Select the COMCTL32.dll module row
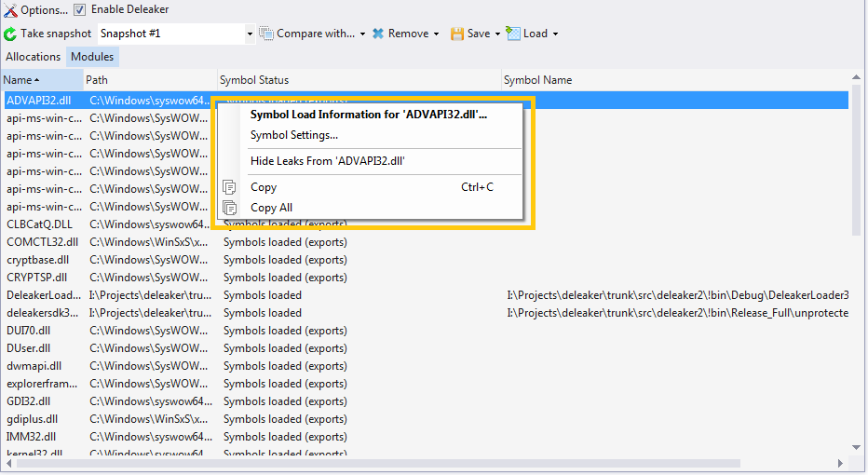Screen dimensions: 868x475 tap(425, 242)
